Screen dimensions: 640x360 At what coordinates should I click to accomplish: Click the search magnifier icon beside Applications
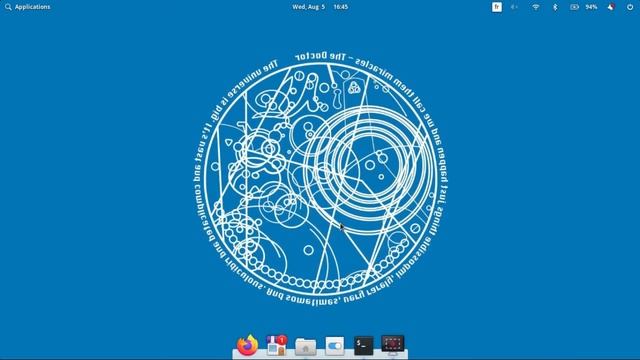point(8,7)
